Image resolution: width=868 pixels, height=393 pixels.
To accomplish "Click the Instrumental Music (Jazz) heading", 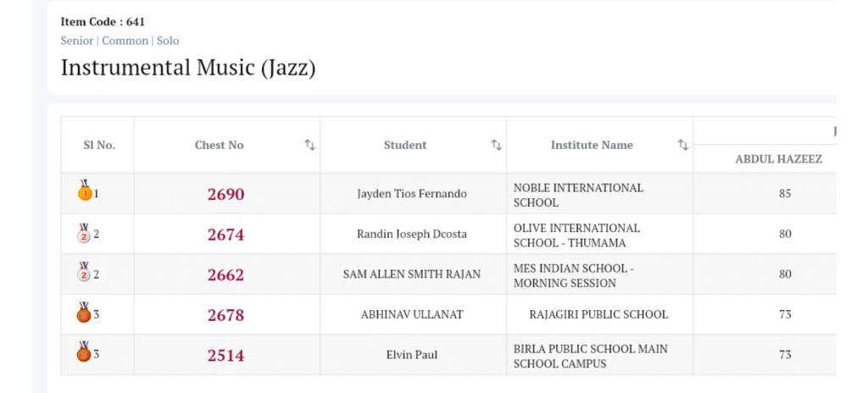I will coord(188,68).
